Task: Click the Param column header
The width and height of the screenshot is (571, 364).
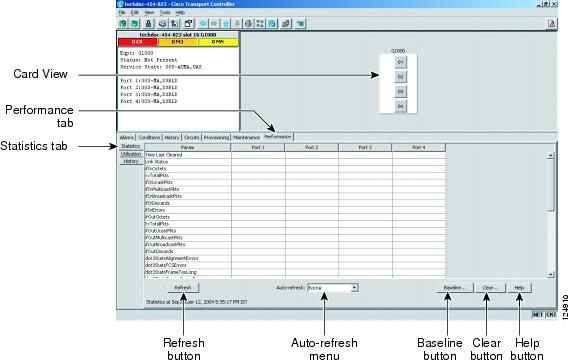Action: (188, 147)
